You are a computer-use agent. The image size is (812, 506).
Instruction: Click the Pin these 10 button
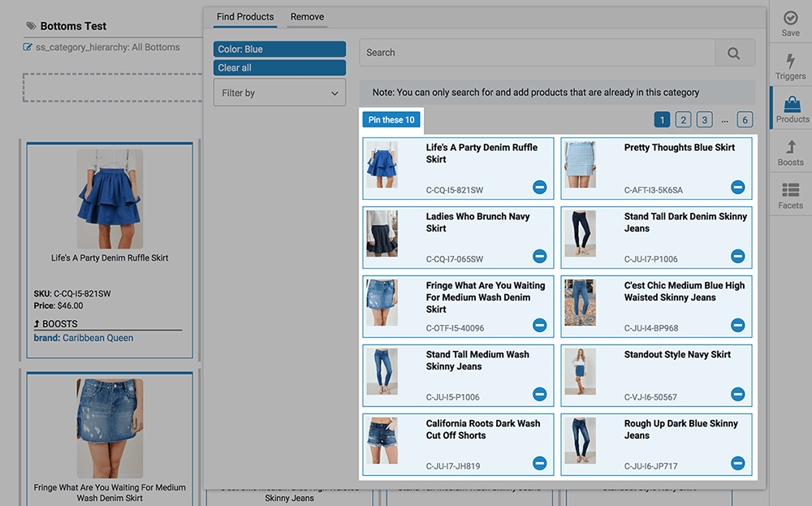coord(391,120)
